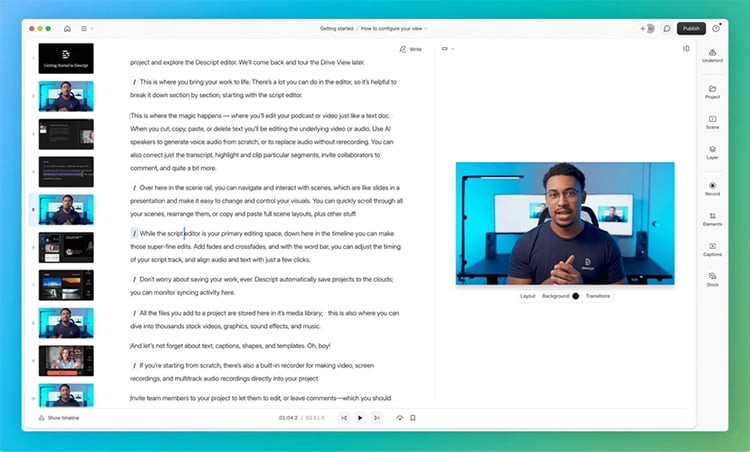Viewport: 750px width, 452px height.
Task: Select the Layout tab under the video
Action: point(527,296)
